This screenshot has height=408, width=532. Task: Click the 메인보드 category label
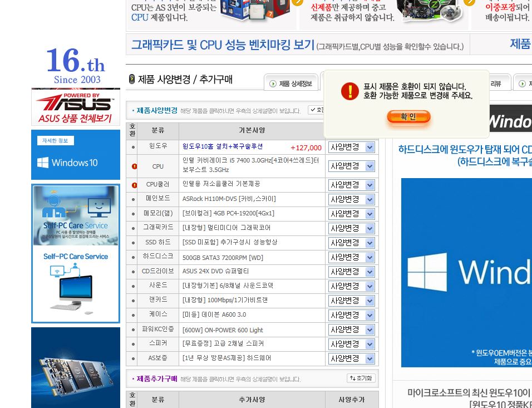pyautogui.click(x=158, y=198)
